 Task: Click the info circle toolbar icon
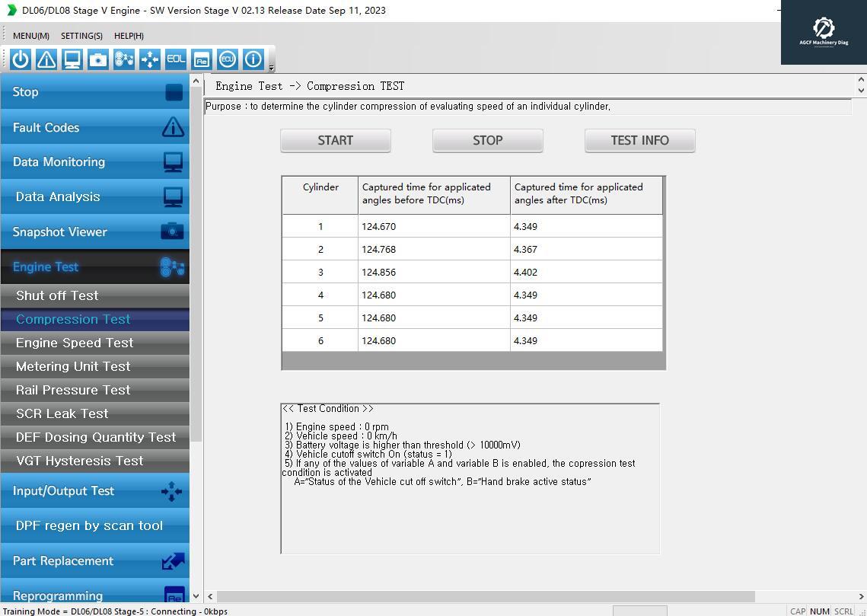pyautogui.click(x=253, y=59)
